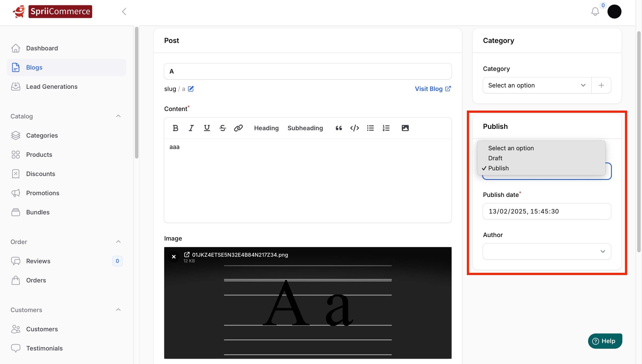
Task: Open the Author dropdown
Action: pos(547,251)
